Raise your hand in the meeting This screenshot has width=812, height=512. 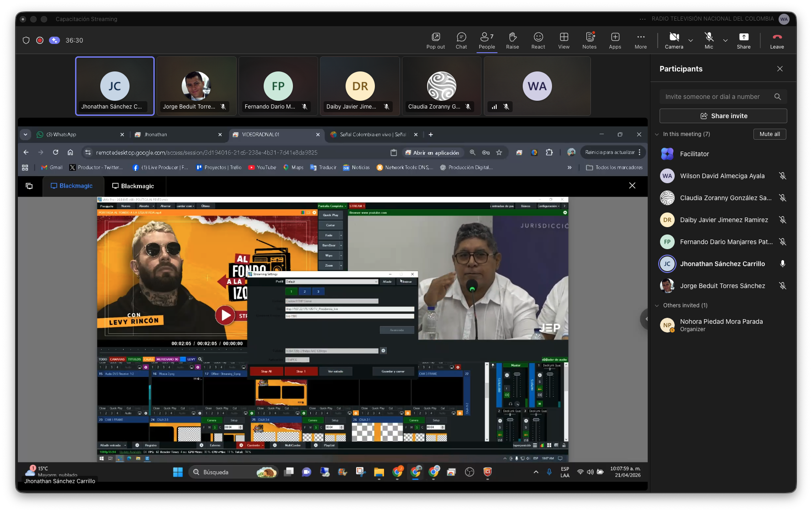512,40
